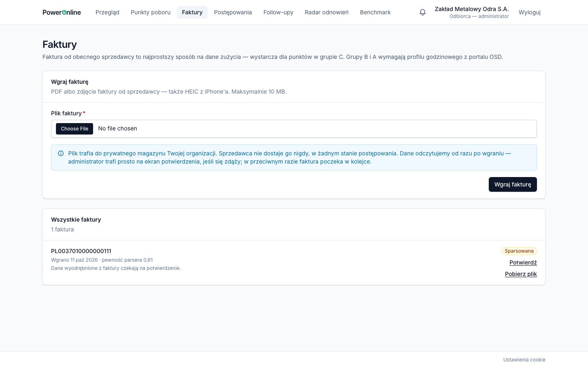This screenshot has height=368, width=588.
Task: Click the Choose File button
Action: (x=74, y=129)
